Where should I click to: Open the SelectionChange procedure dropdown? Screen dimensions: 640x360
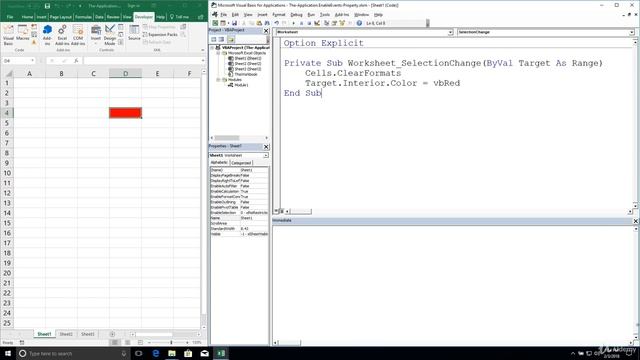(x=631, y=32)
